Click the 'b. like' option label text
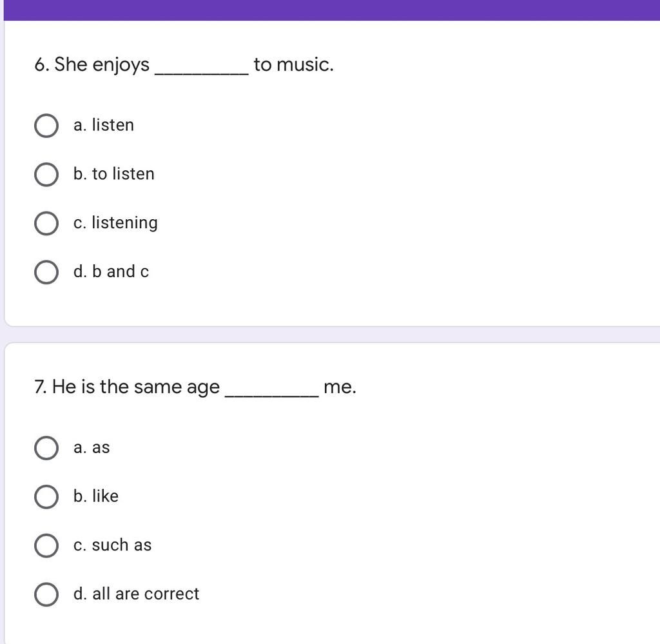The height and width of the screenshot is (644, 660). tap(96, 496)
